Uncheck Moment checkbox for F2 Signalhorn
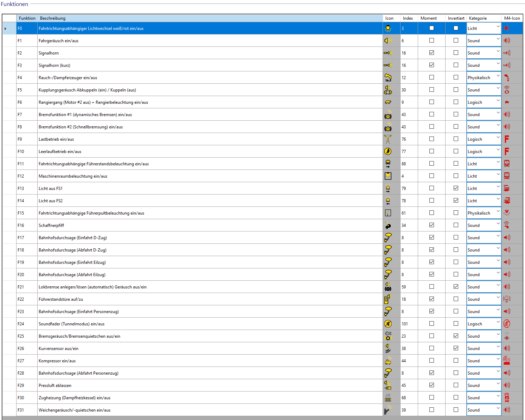This screenshot has width=525, height=420. (431, 53)
